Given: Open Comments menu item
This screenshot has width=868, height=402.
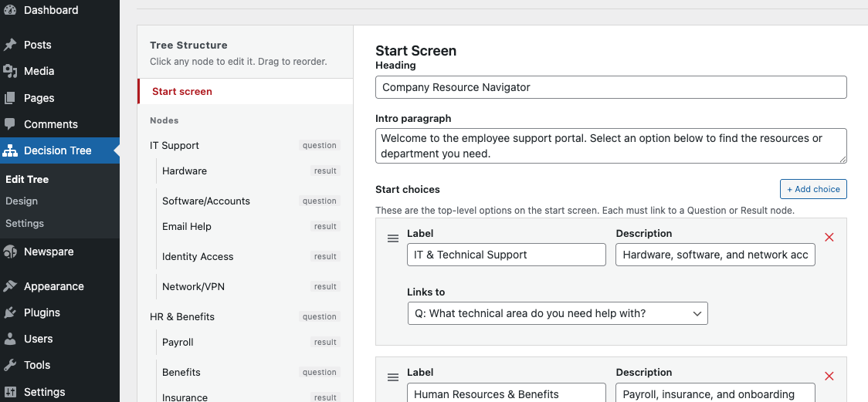Looking at the screenshot, I should [x=59, y=124].
